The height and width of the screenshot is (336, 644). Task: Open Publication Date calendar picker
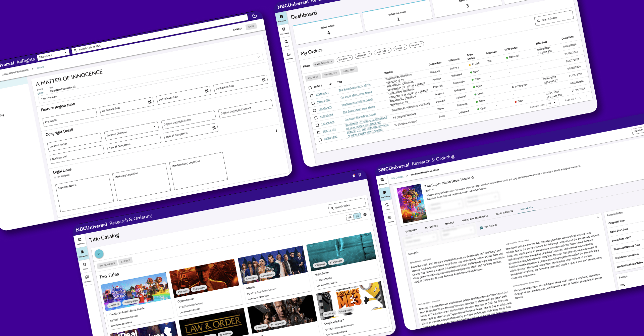click(264, 80)
